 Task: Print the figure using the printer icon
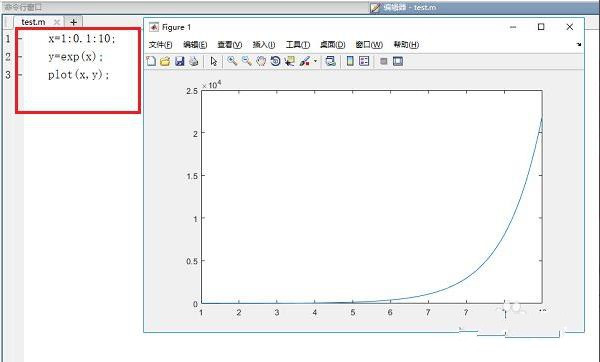click(194, 61)
